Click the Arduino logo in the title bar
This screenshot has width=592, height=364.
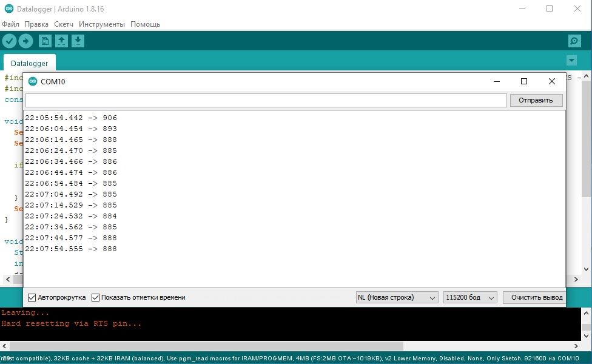(x=7, y=8)
